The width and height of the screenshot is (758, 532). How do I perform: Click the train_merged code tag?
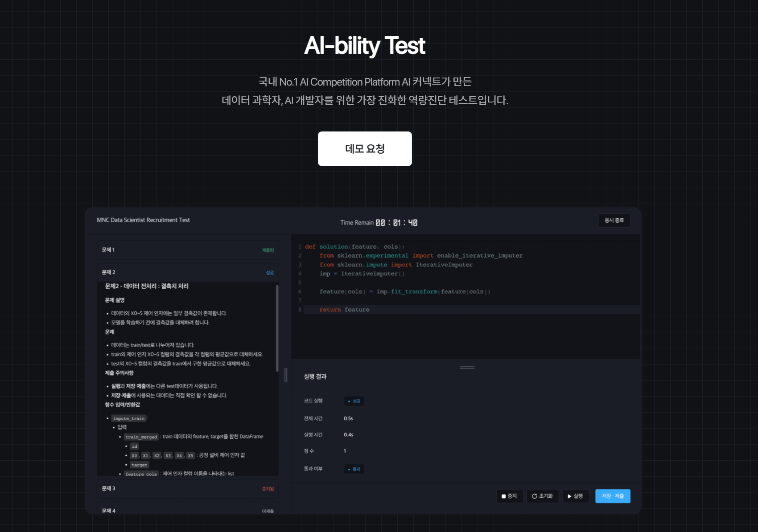tap(141, 437)
